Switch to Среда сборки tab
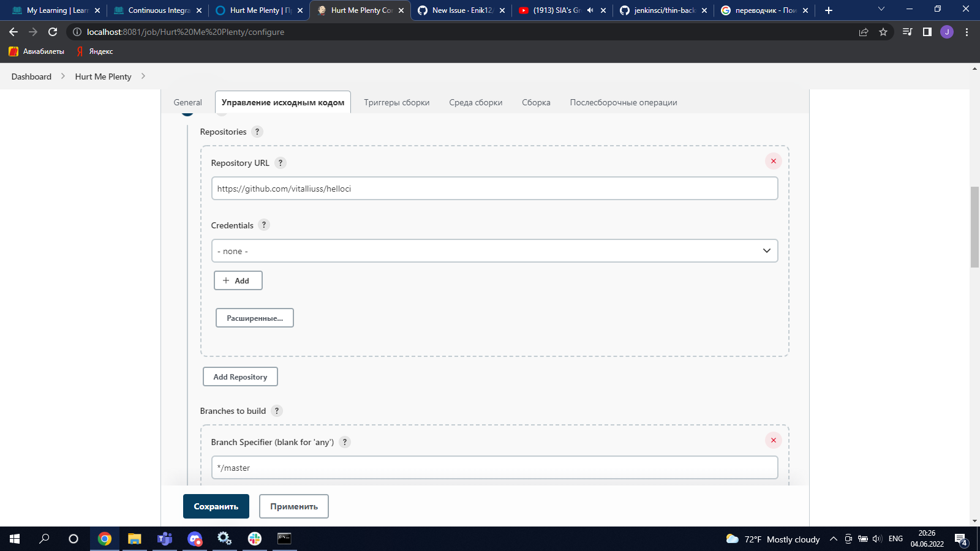980x551 pixels. coord(476,102)
